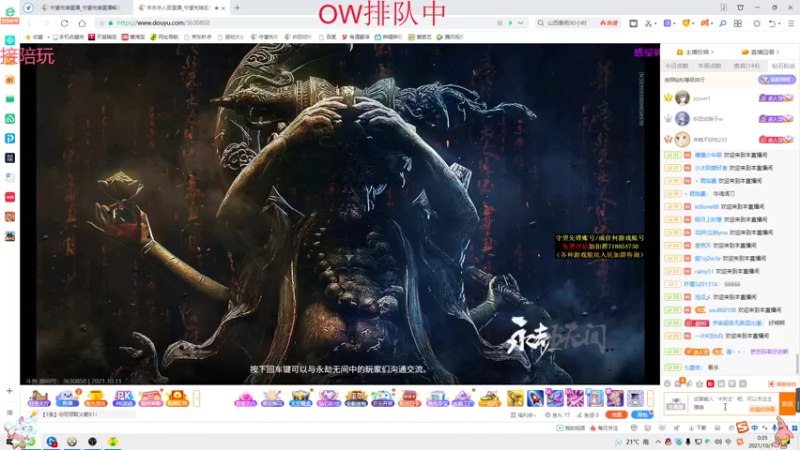Image resolution: width=800 pixels, height=450 pixels.
Task: Click the orange recharge button
Action: coord(616,415)
